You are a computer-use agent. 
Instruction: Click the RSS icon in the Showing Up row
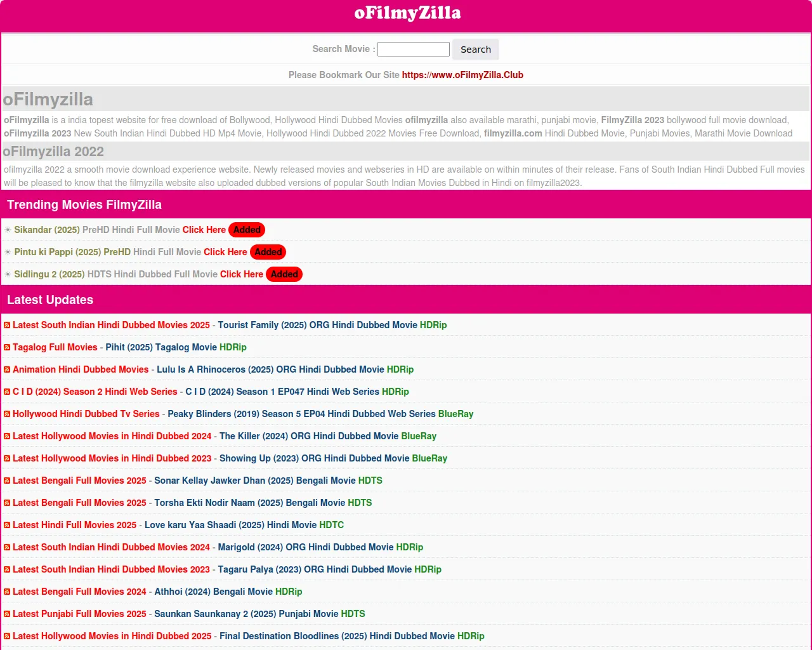[x=7, y=458]
